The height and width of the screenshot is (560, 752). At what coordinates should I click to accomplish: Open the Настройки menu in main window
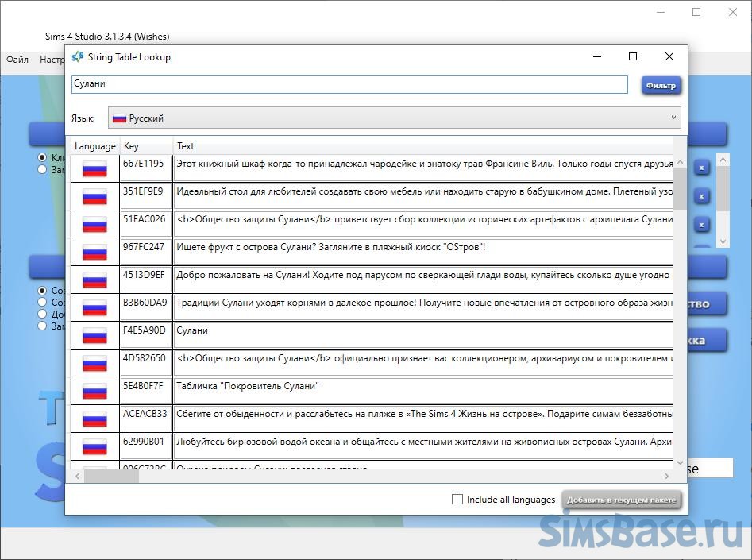pos(52,60)
